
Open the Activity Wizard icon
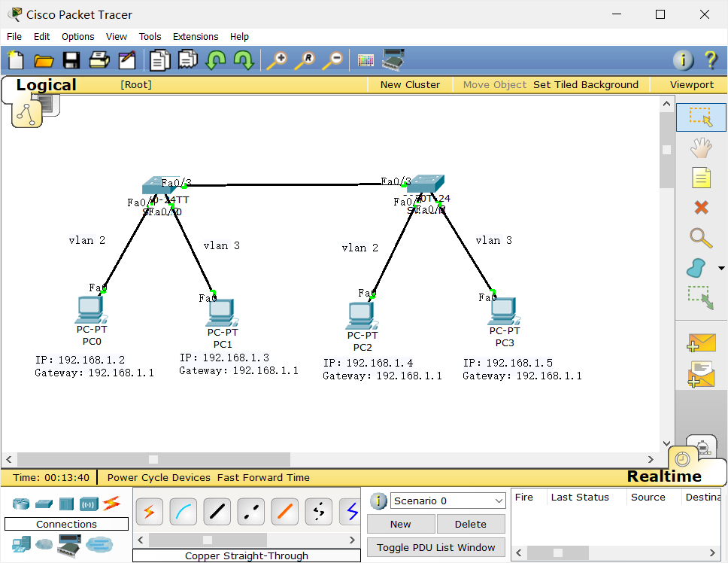point(127,60)
